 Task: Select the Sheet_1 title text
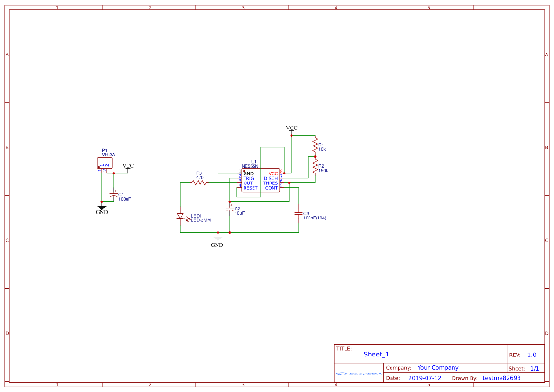point(376,354)
